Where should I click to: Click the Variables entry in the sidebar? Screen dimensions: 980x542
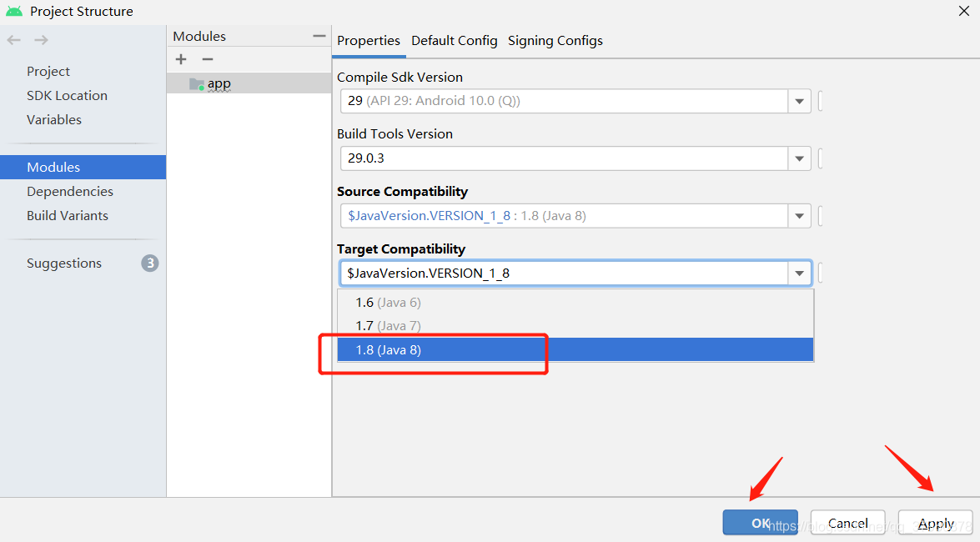[53, 119]
